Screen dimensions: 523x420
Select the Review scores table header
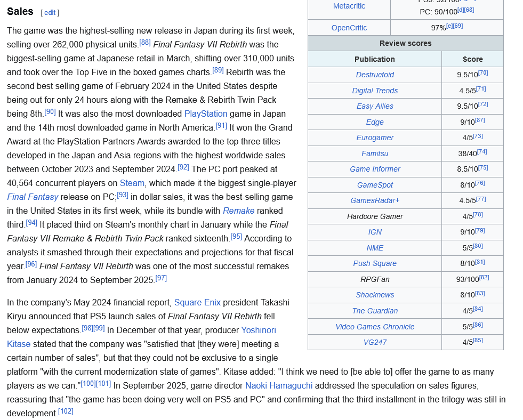click(406, 43)
